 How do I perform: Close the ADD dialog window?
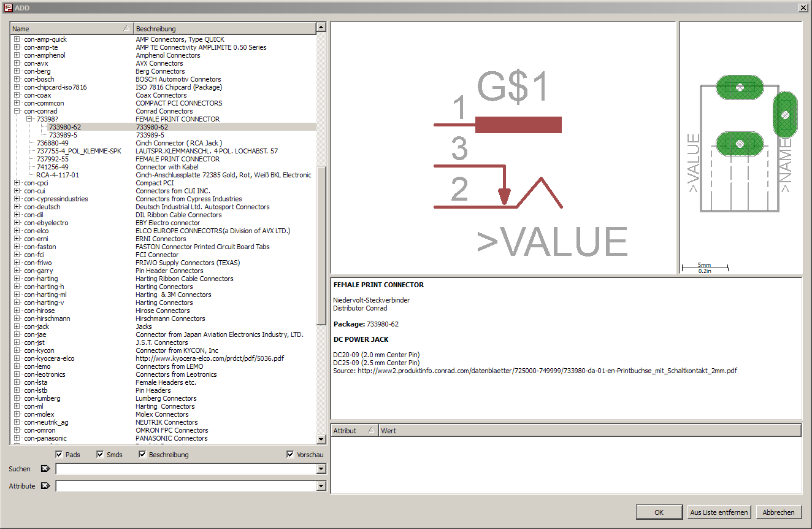803,7
